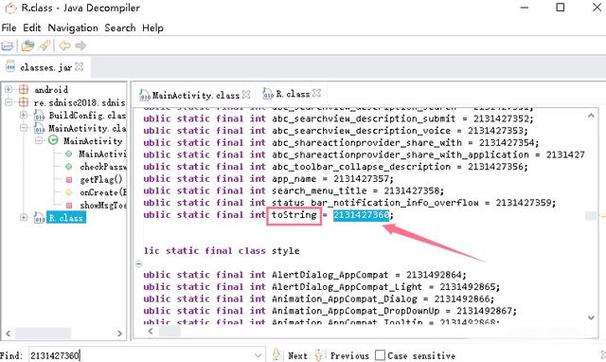Click the R.class file icon in tree
Viewport: 606px width, 362px height.
pyautogui.click(x=39, y=218)
